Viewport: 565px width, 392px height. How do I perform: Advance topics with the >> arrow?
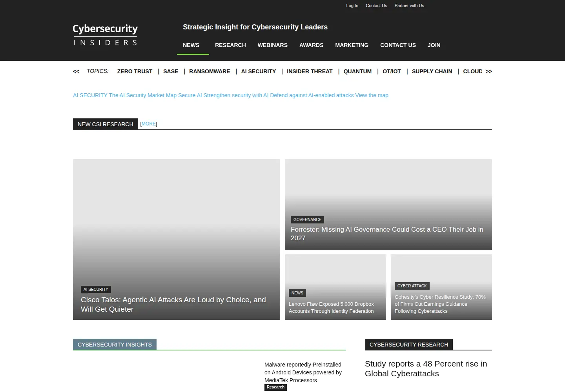(x=488, y=71)
